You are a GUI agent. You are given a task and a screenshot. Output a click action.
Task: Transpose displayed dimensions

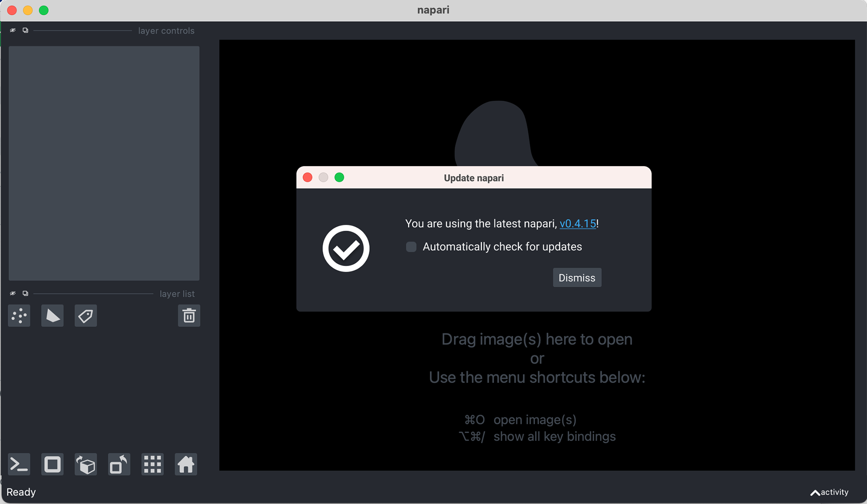pos(119,464)
